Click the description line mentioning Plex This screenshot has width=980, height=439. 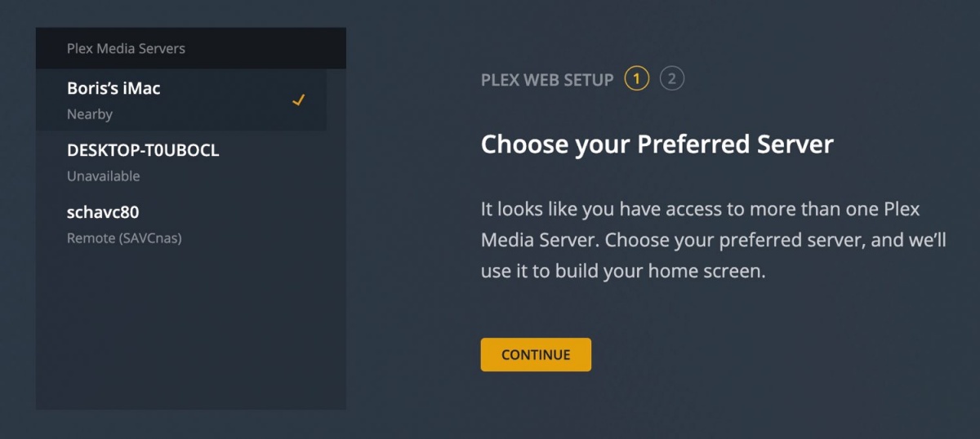point(701,210)
